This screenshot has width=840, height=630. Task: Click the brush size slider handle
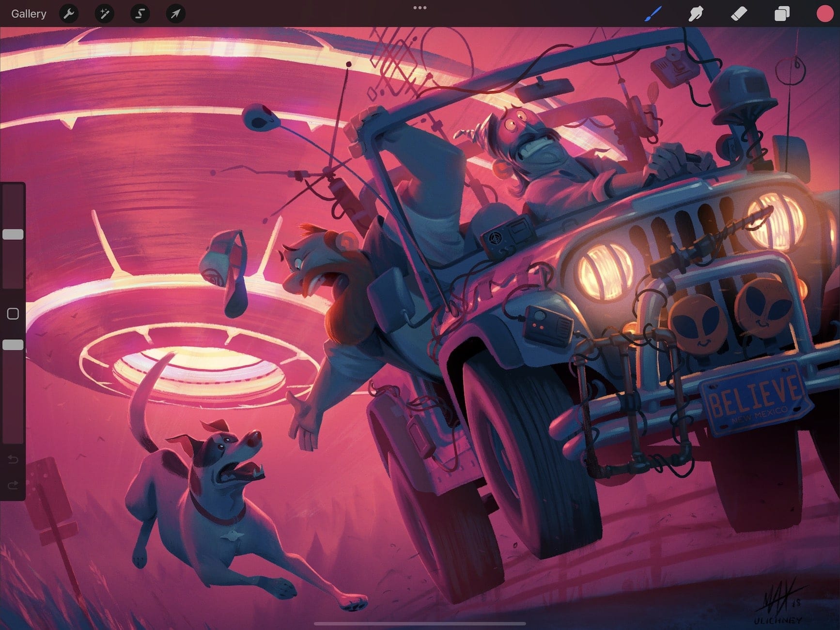(x=13, y=235)
